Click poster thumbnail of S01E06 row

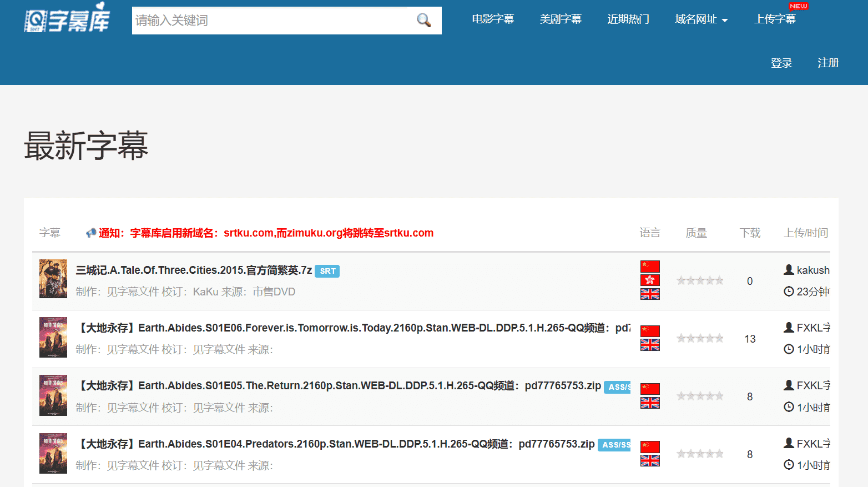53,337
